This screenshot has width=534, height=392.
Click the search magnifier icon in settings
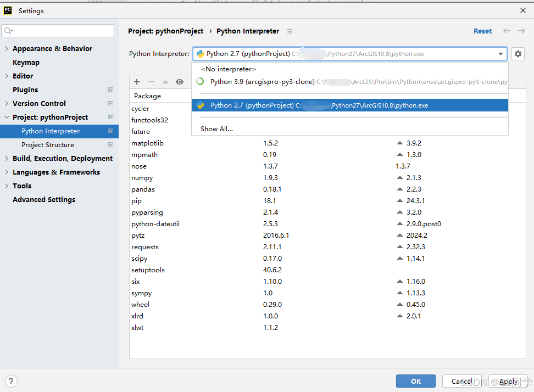click(x=8, y=31)
